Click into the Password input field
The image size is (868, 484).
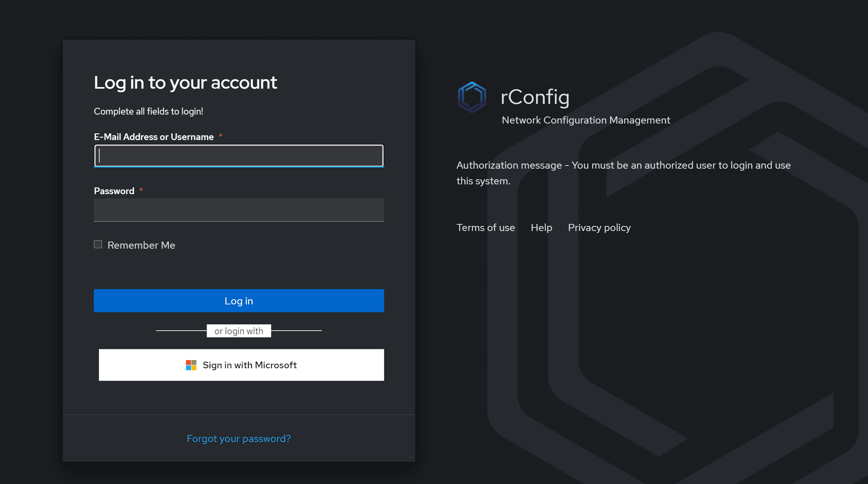239,210
